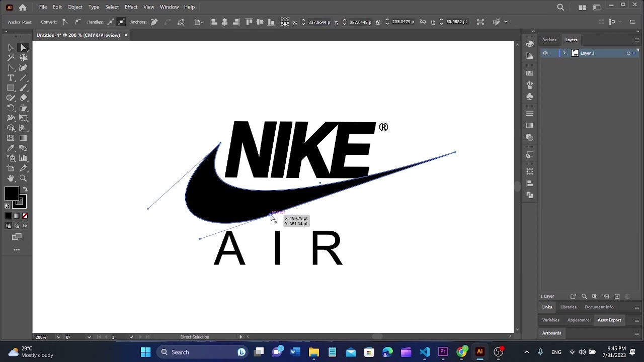Select the Scale tool
The height and width of the screenshot is (362, 644).
click(x=23, y=108)
